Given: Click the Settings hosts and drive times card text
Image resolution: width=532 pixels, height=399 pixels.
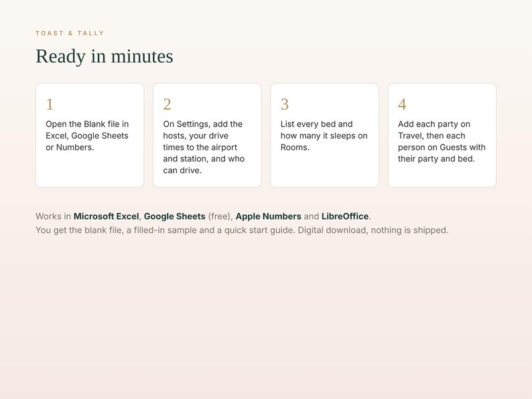Looking at the screenshot, I should coord(204,147).
